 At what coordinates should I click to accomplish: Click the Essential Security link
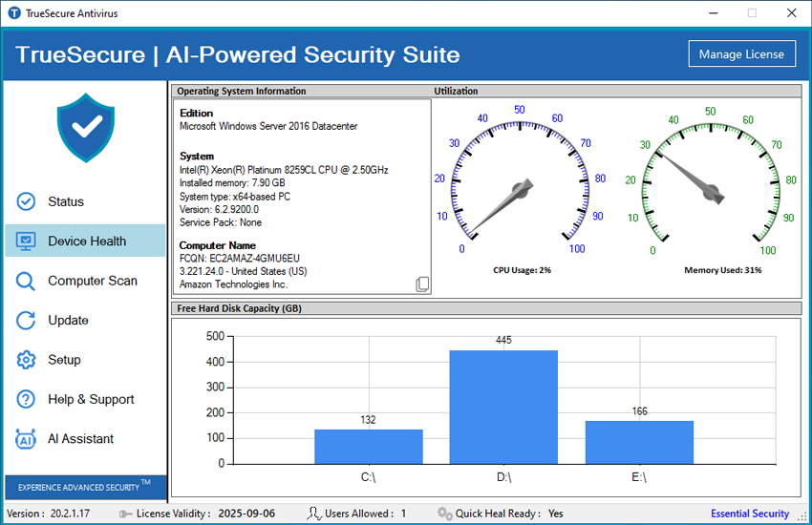click(750, 514)
